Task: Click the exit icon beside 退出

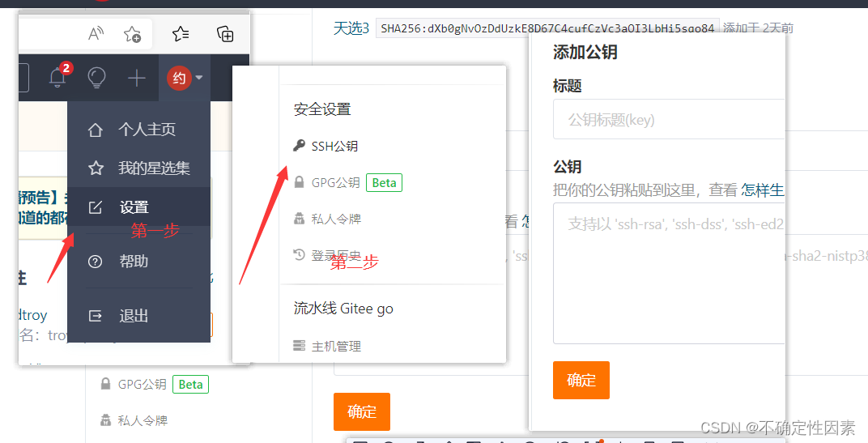Action: click(x=96, y=316)
